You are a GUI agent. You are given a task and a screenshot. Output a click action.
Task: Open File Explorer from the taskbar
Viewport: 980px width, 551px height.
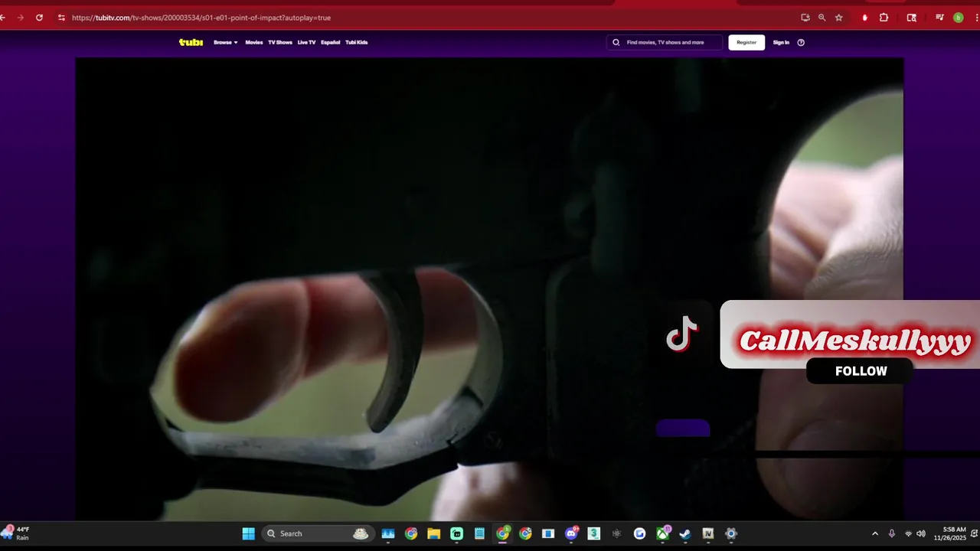pos(433,533)
